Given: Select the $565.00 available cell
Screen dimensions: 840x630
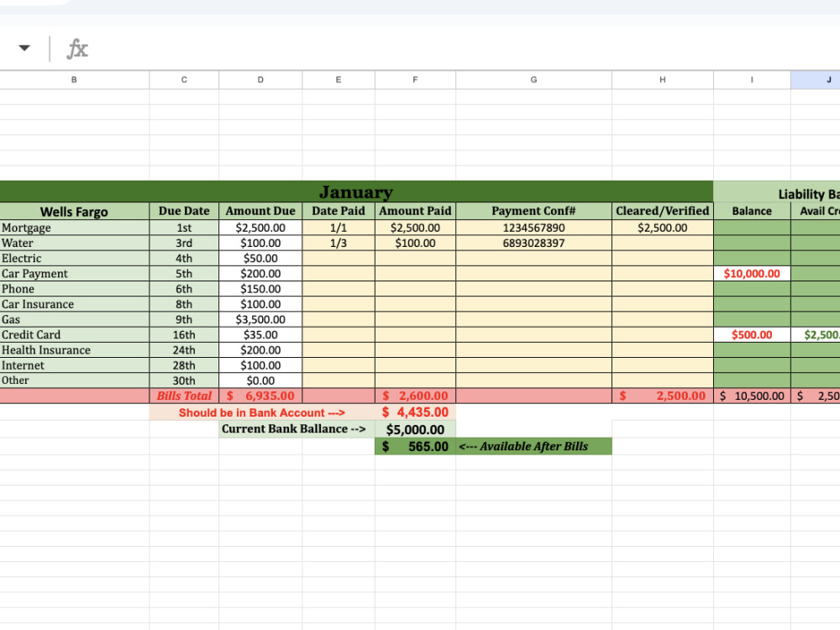Looking at the screenshot, I should 415,446.
